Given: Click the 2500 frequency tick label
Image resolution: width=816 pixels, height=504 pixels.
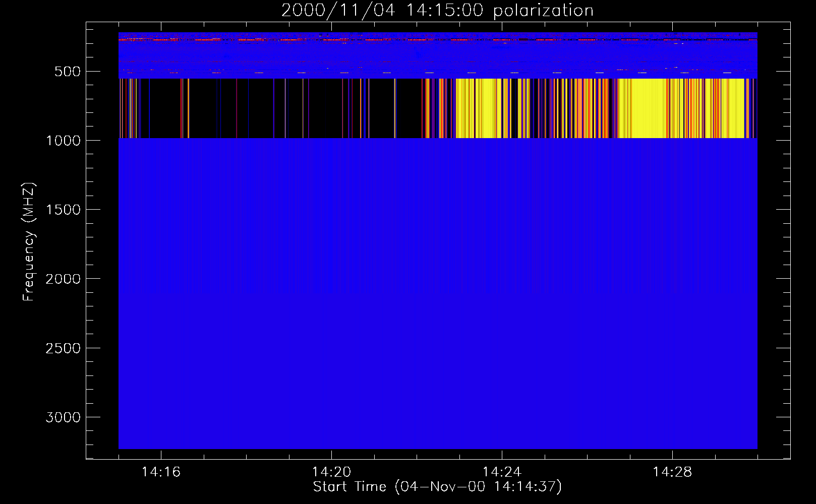Looking at the screenshot, I should click(x=63, y=348).
